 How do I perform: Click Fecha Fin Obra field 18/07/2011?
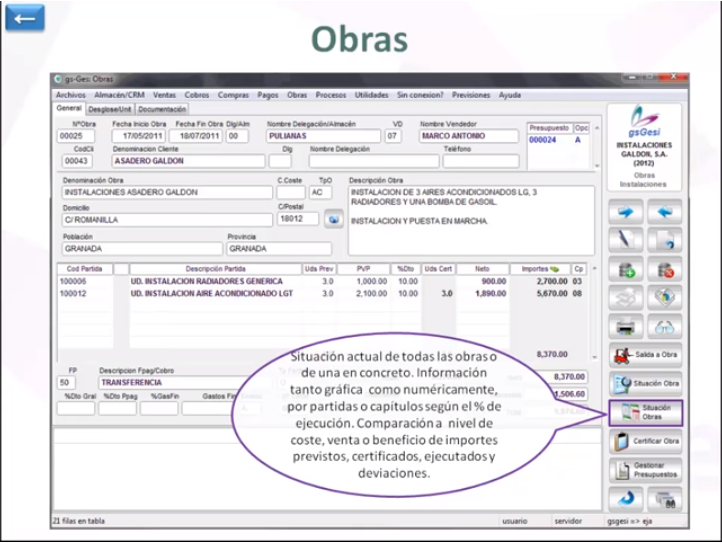click(x=196, y=136)
